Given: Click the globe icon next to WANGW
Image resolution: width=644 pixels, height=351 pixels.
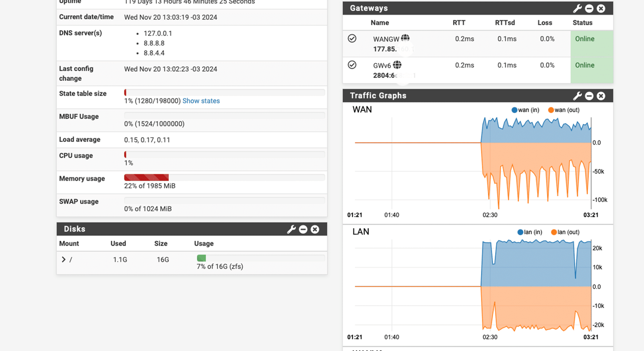Looking at the screenshot, I should (405, 38).
